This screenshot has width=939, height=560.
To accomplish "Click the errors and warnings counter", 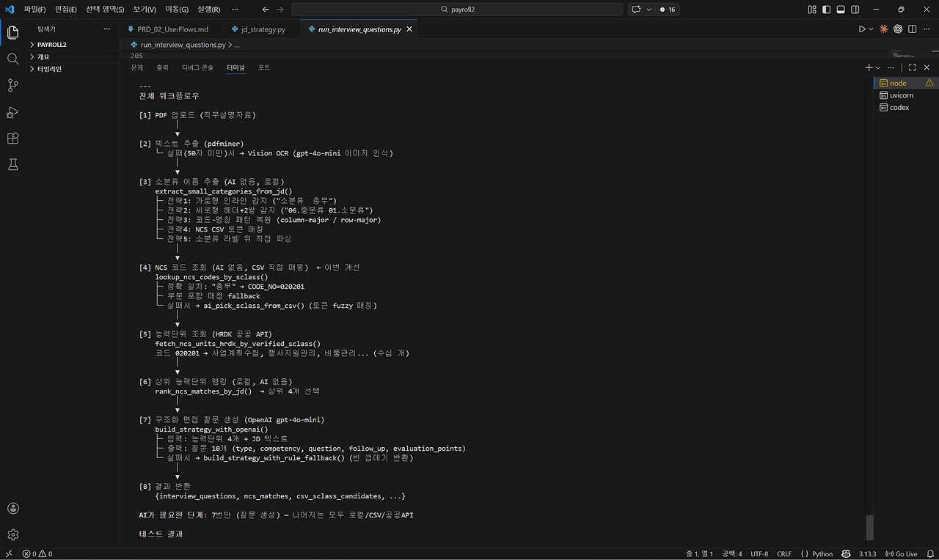I will (x=37, y=554).
